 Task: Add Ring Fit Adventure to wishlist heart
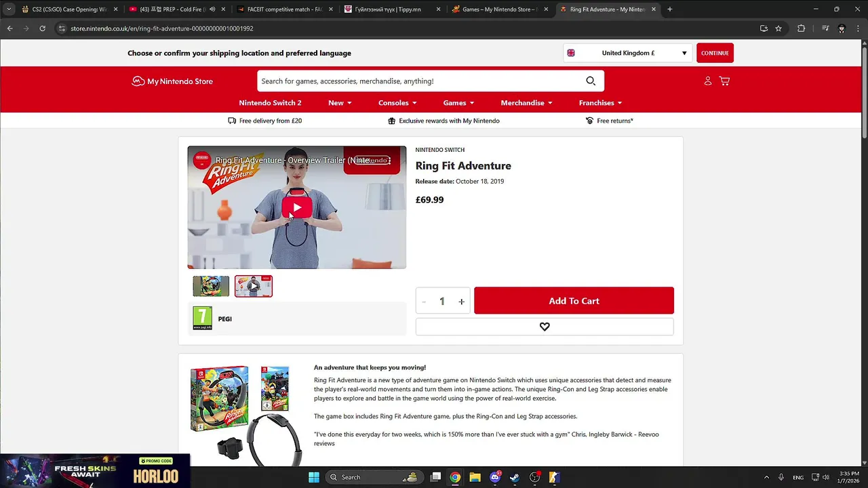pos(545,327)
